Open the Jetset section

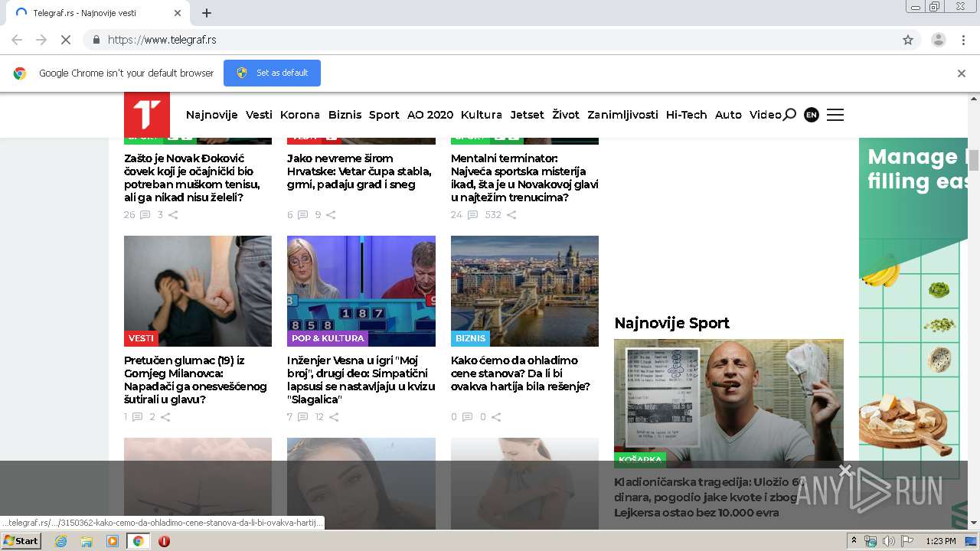pos(528,115)
